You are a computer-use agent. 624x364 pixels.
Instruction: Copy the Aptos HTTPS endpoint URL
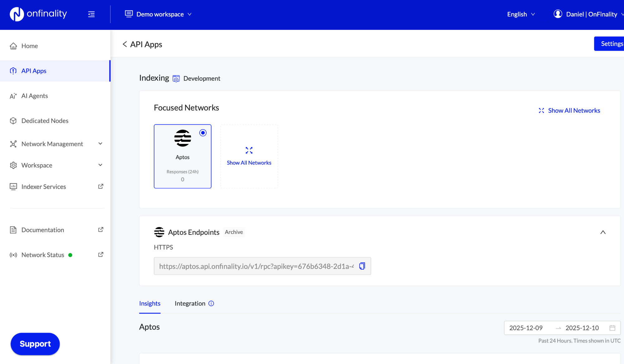(x=362, y=266)
